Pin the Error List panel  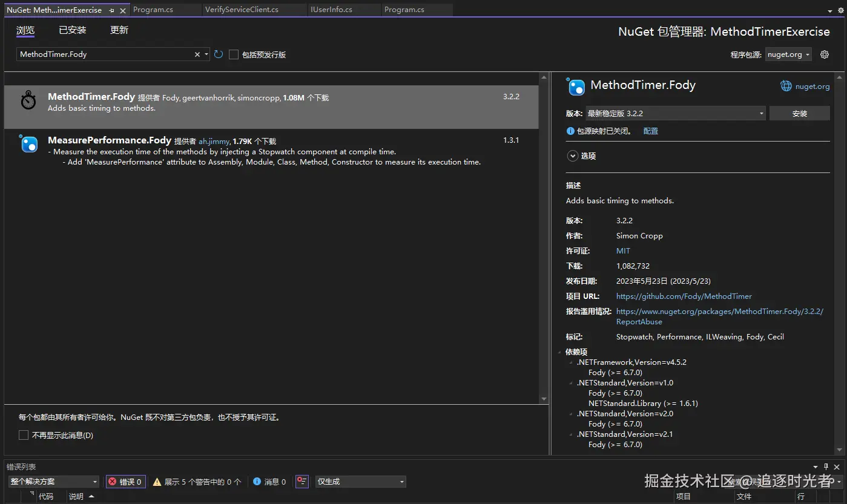click(x=826, y=466)
